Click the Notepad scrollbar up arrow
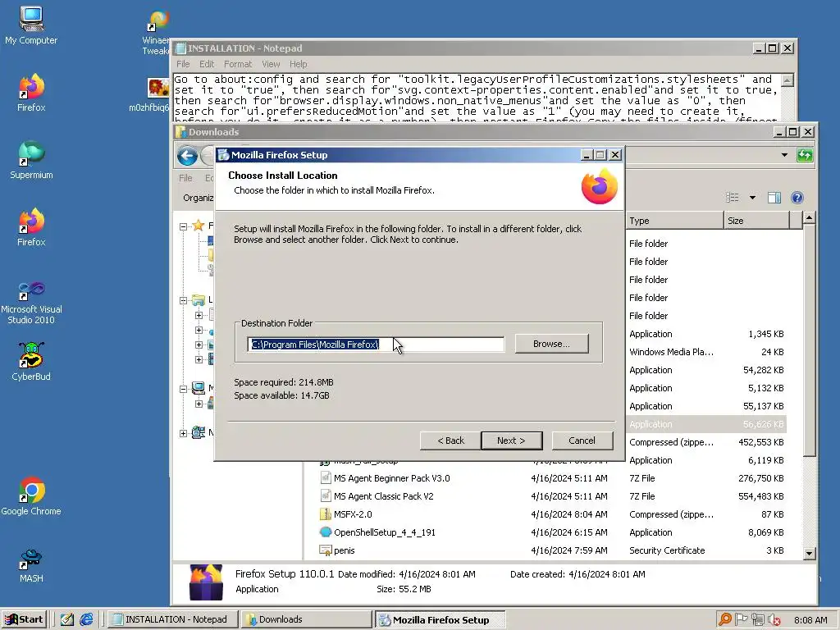This screenshot has width=840, height=630. (787, 80)
